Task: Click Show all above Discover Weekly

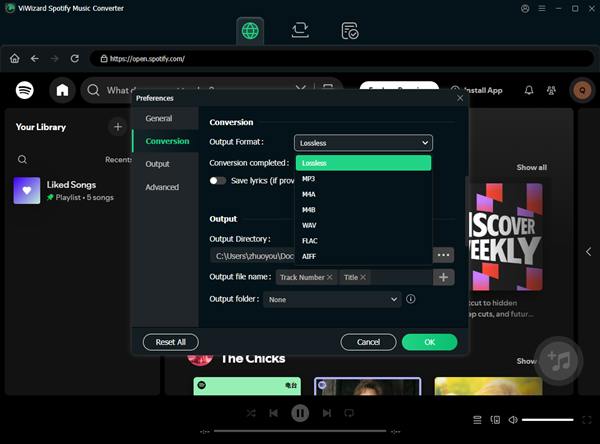Action: pos(532,167)
